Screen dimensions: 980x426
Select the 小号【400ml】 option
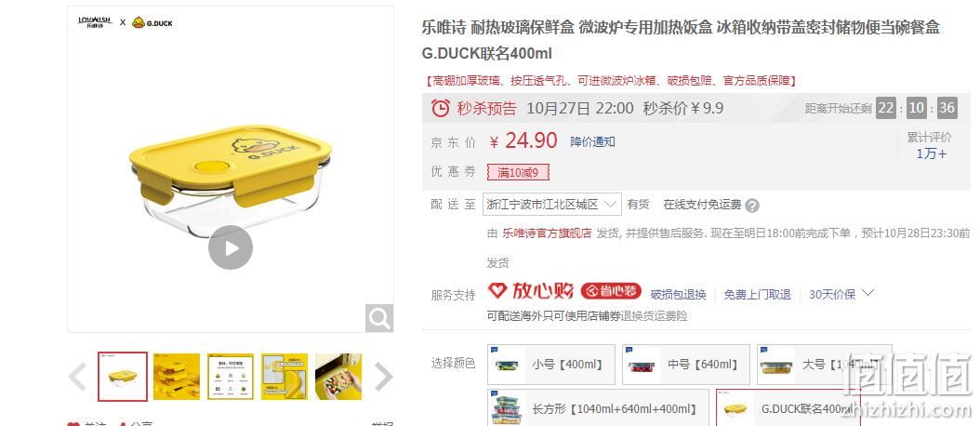[551, 364]
